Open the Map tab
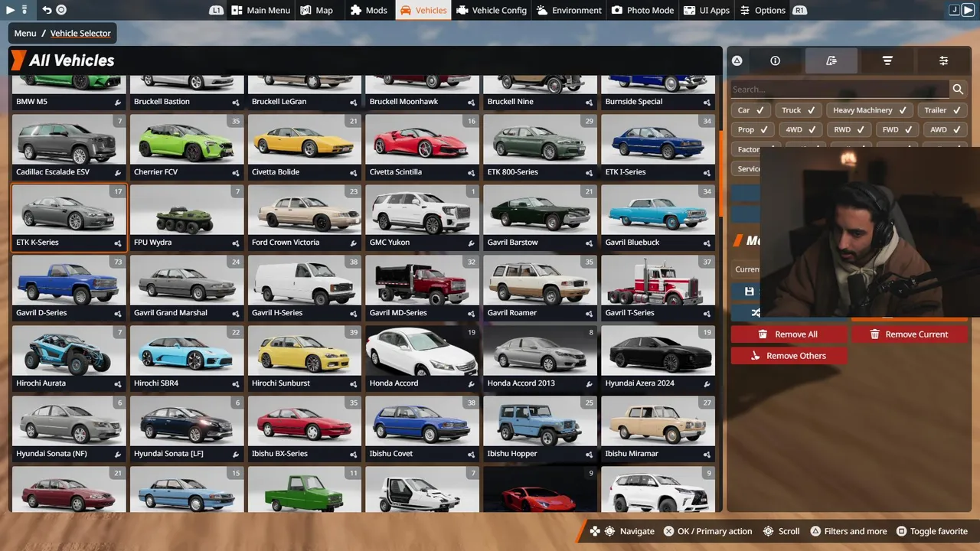 pyautogui.click(x=317, y=10)
